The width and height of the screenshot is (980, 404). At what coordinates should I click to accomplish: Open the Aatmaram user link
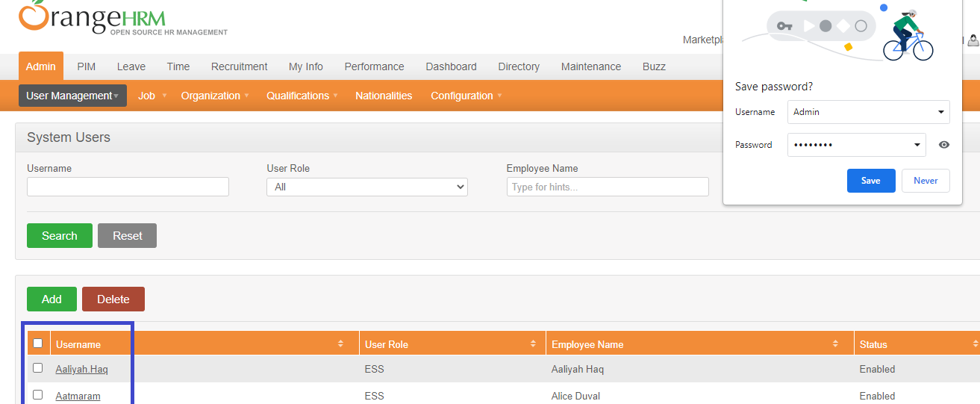(78, 396)
